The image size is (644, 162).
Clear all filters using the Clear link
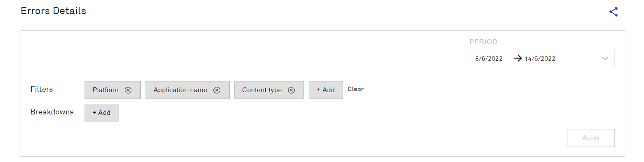tap(355, 89)
